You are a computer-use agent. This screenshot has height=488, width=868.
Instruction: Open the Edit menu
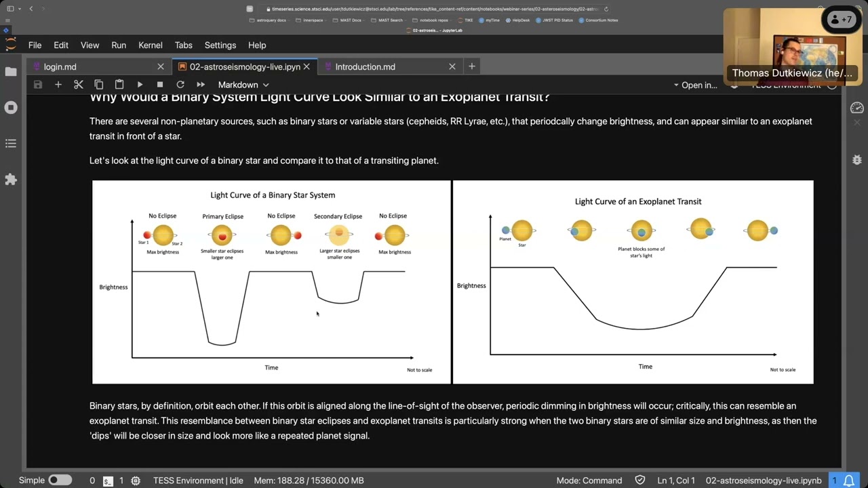(x=61, y=45)
